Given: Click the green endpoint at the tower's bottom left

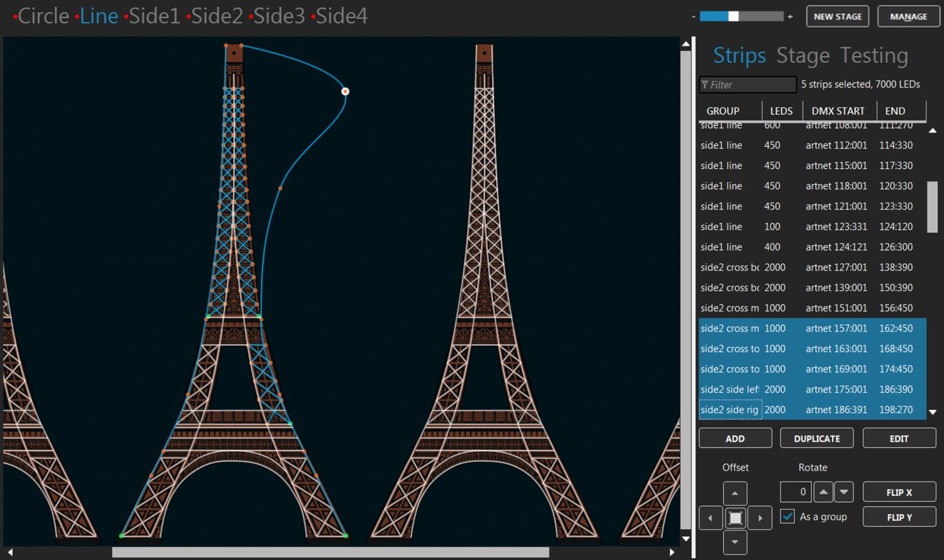Looking at the screenshot, I should [x=121, y=536].
